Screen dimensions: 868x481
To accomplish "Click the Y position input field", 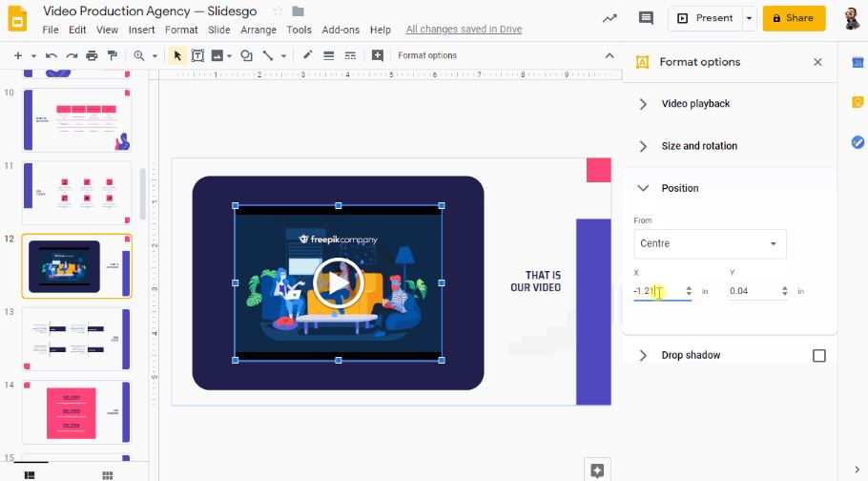I will point(754,291).
